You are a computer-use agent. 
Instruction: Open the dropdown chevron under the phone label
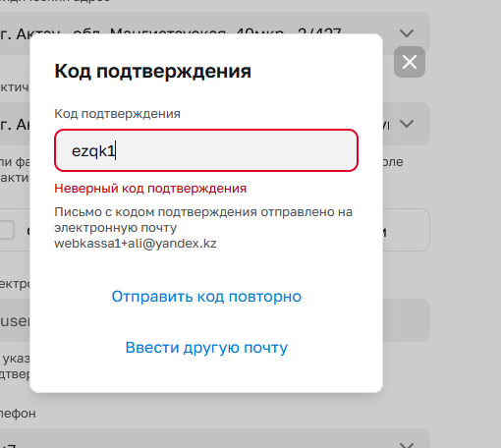tap(407, 445)
